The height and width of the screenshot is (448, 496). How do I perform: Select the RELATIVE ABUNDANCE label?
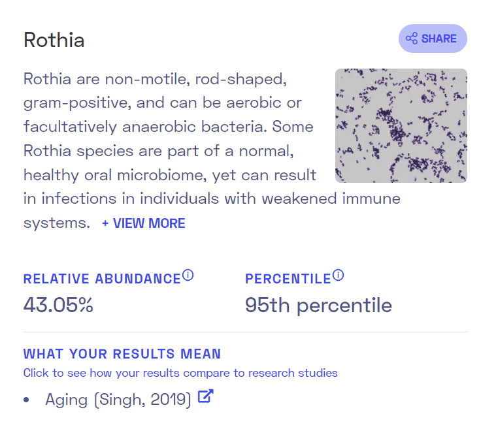[102, 279]
